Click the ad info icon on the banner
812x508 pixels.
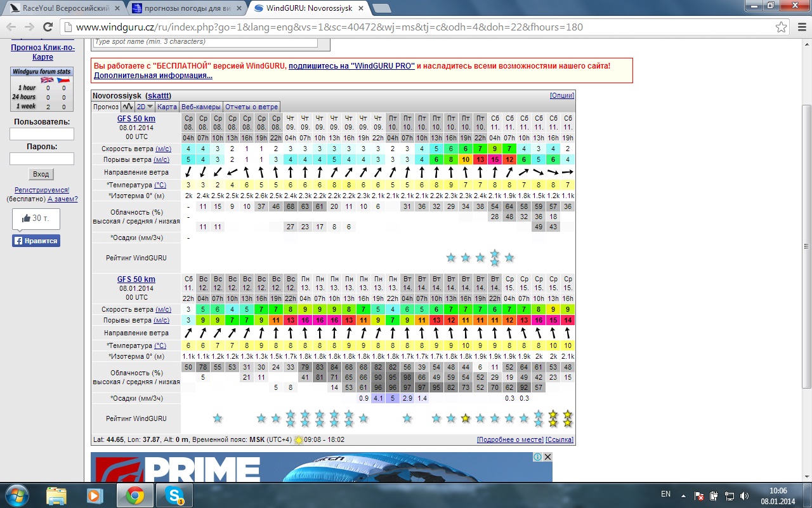click(537, 457)
